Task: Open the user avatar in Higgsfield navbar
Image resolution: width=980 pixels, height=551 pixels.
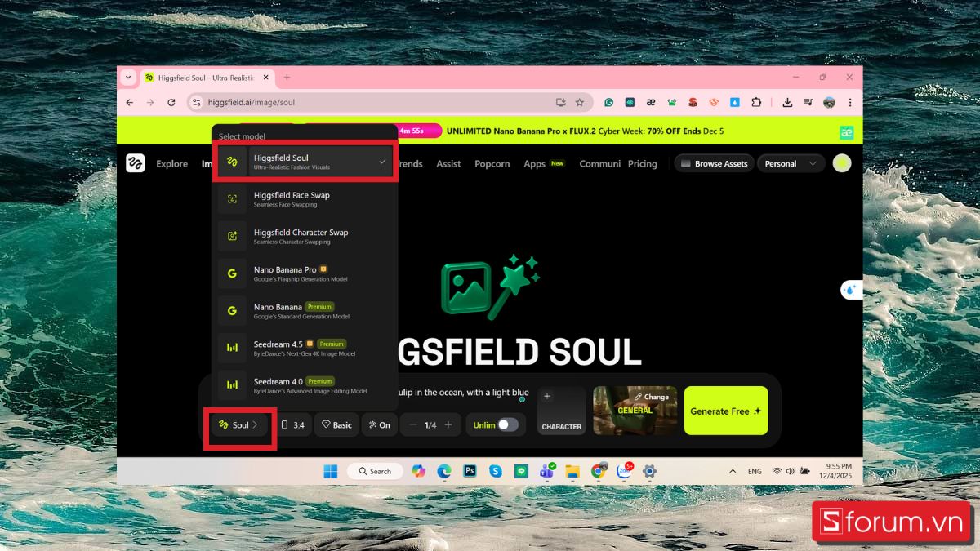Action: click(841, 163)
